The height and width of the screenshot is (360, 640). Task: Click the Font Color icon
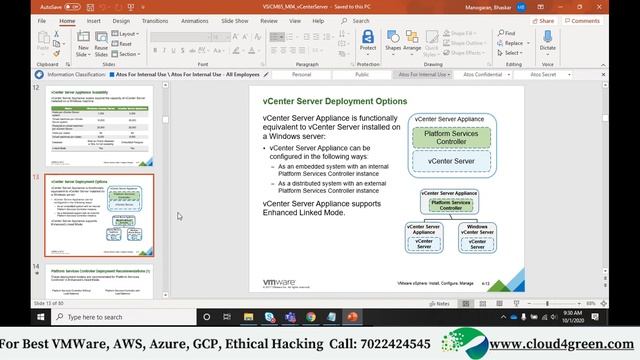[252, 51]
